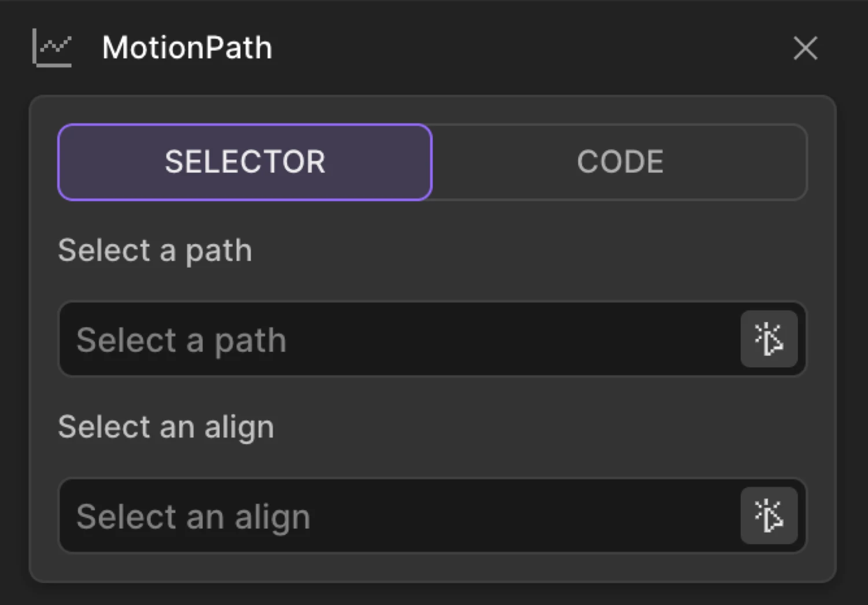Screen dimensions: 868x605
Task: Click the sparkle cursor icon beside 'Select a path'
Action: click(769, 340)
